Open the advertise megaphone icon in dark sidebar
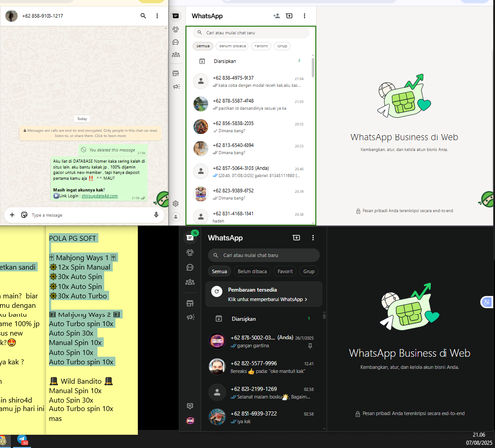The image size is (495, 448). click(x=190, y=317)
